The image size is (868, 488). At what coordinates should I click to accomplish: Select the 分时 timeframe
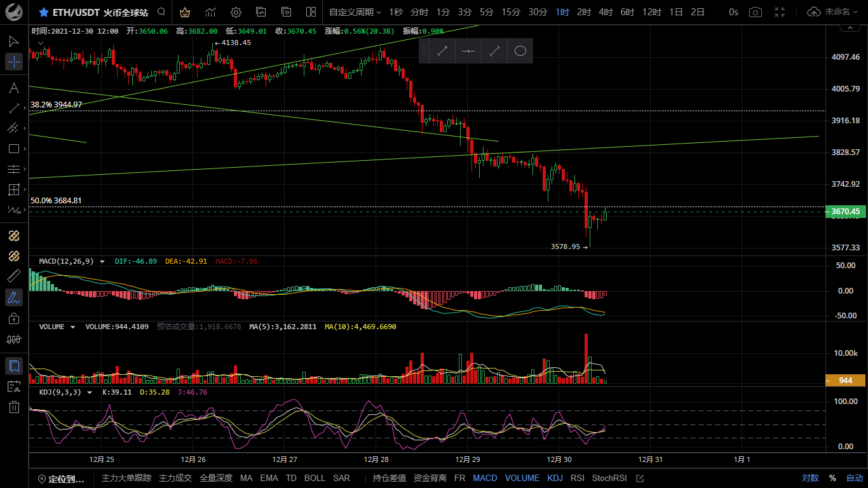click(419, 12)
